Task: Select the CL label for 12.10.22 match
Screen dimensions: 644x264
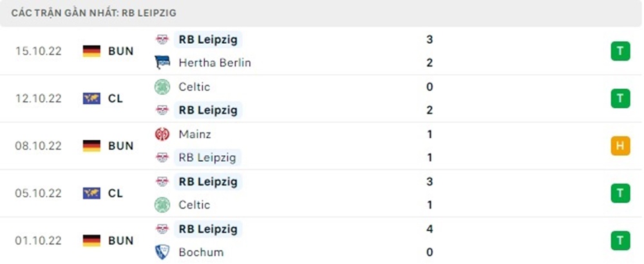Action: [115, 99]
